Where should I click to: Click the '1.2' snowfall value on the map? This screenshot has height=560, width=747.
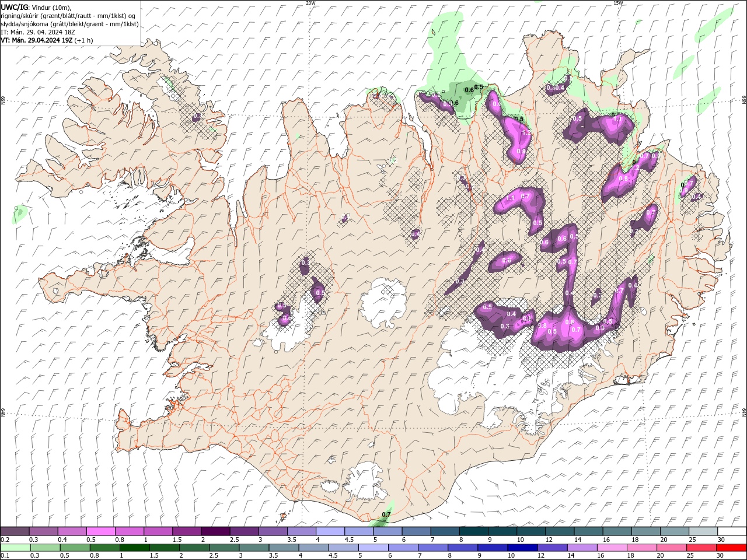(526, 133)
